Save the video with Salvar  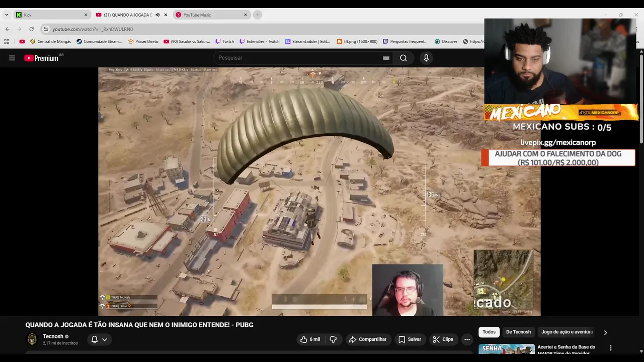(410, 339)
